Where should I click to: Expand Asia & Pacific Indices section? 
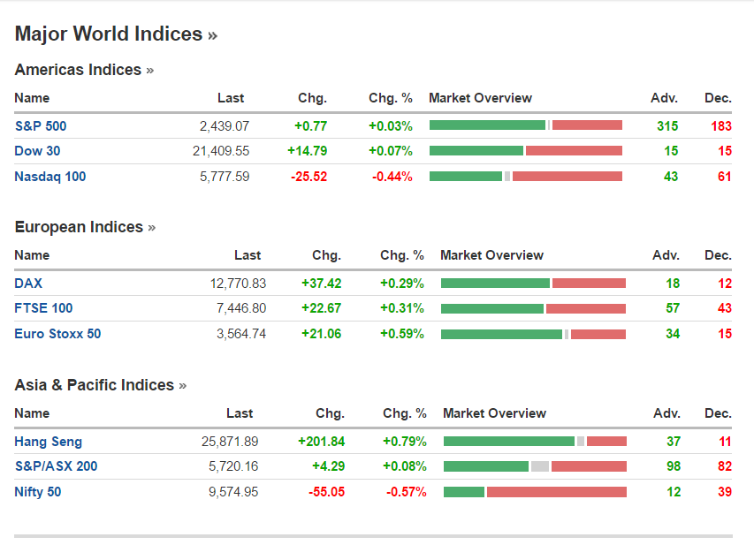[101, 385]
